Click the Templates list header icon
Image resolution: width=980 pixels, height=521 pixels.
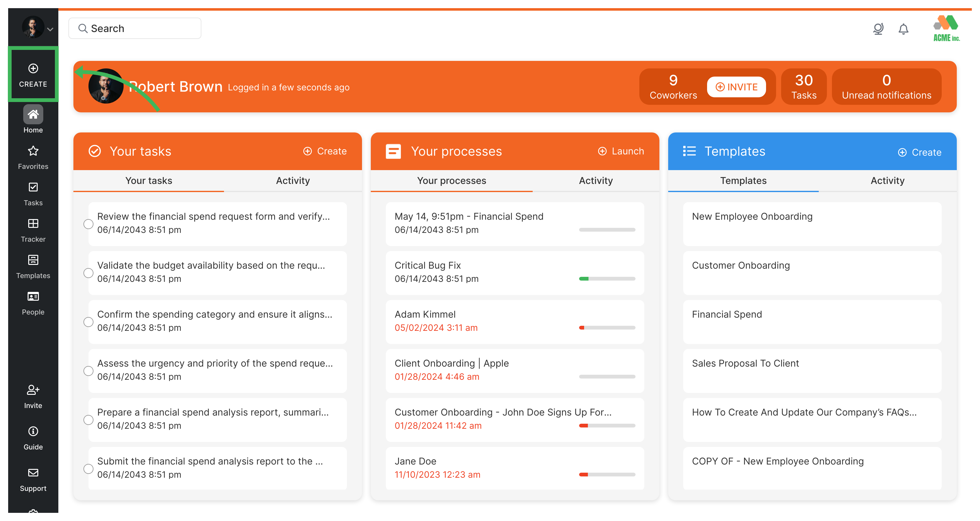(689, 151)
